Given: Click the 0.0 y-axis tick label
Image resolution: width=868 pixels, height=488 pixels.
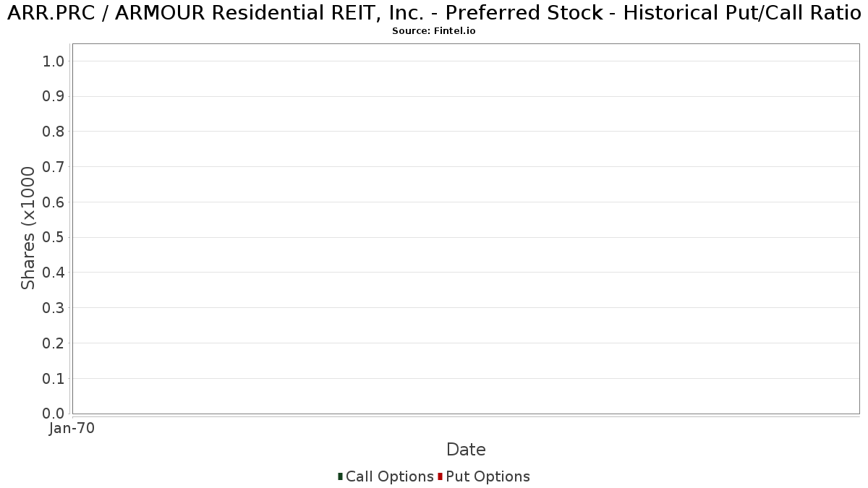Looking at the screenshot, I should coord(54,414).
